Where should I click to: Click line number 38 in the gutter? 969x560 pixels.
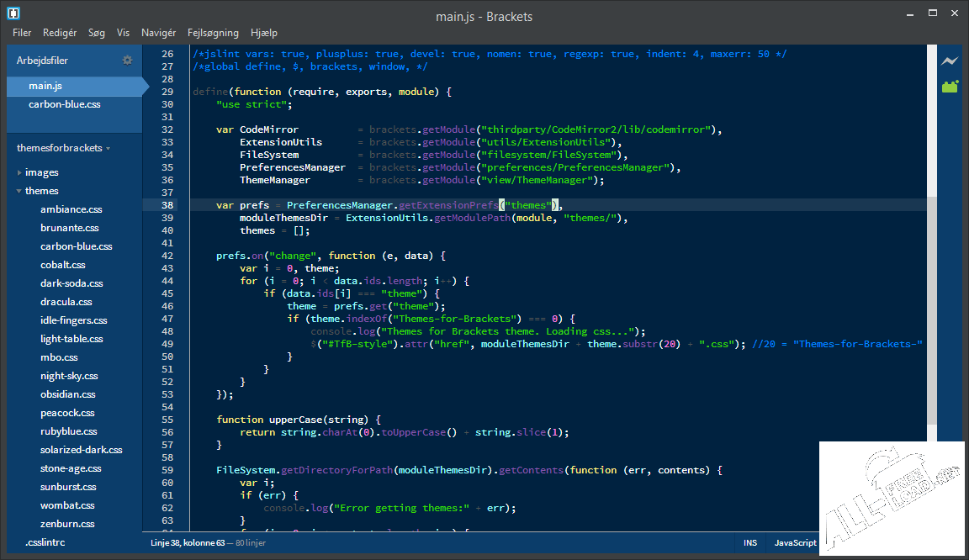point(167,205)
